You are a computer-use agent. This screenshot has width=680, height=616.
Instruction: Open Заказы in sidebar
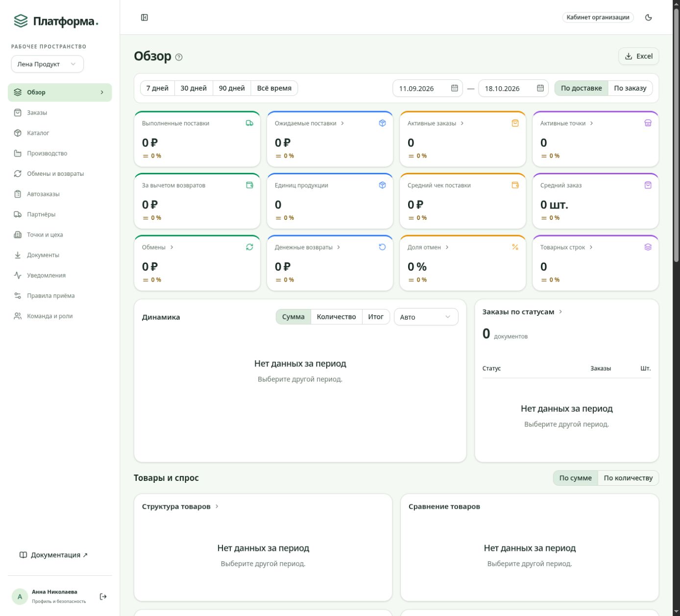tap(60, 113)
